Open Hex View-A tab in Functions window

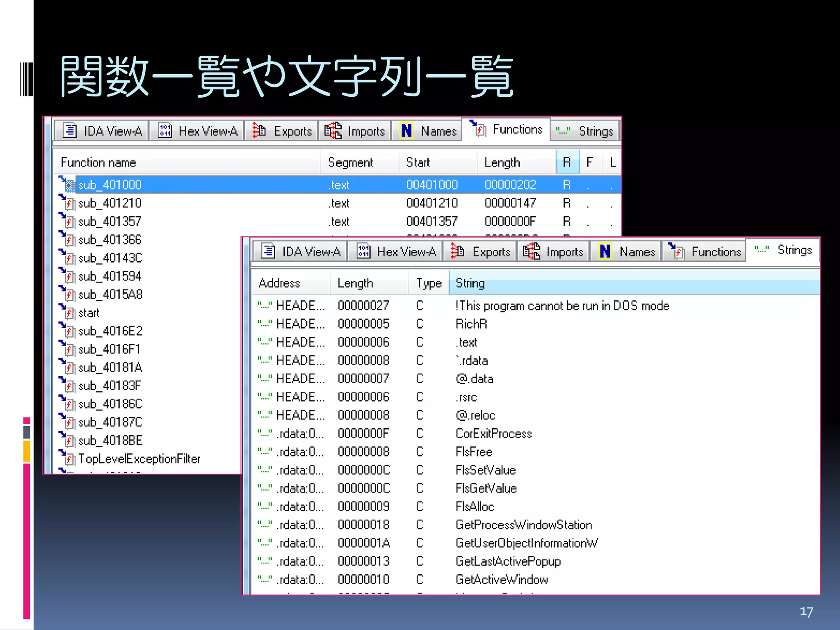(x=197, y=131)
